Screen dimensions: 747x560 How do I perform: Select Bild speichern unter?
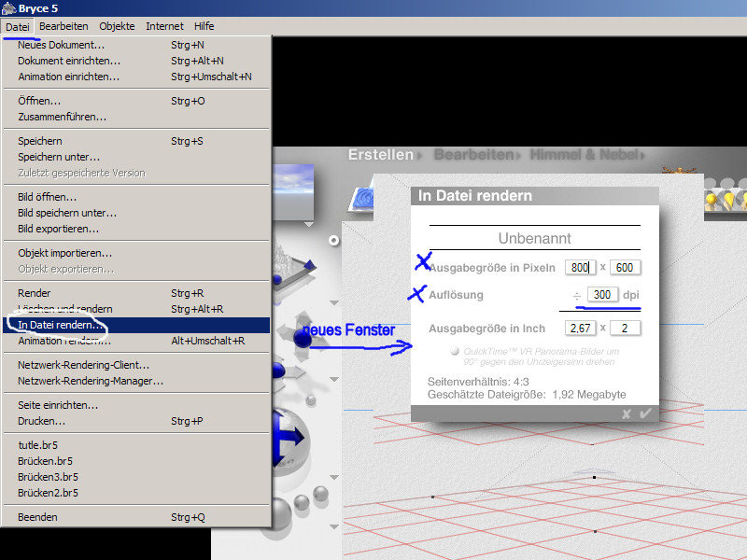pos(136,213)
